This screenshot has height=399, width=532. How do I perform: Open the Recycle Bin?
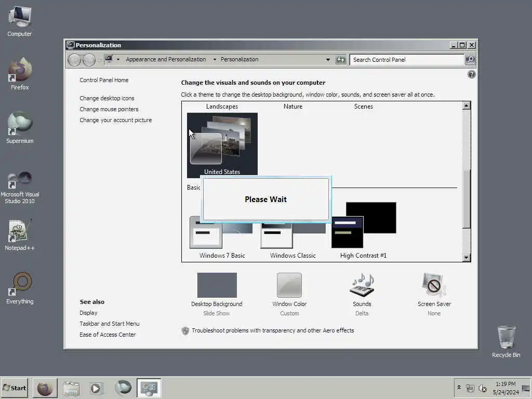[x=506, y=341]
